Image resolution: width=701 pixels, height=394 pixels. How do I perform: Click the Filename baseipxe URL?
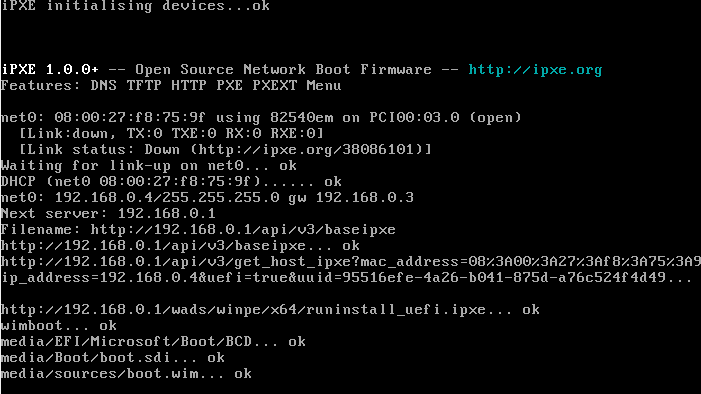click(x=243, y=230)
